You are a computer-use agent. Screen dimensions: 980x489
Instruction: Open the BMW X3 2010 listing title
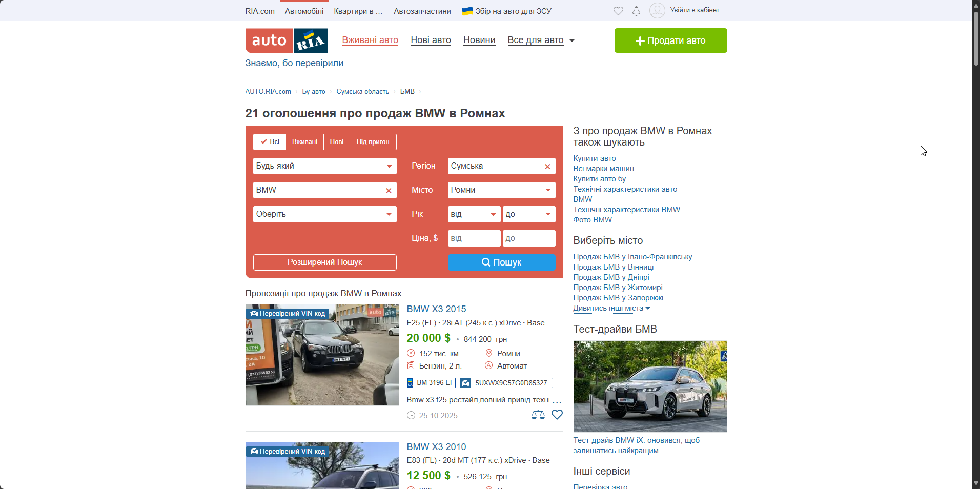(436, 447)
